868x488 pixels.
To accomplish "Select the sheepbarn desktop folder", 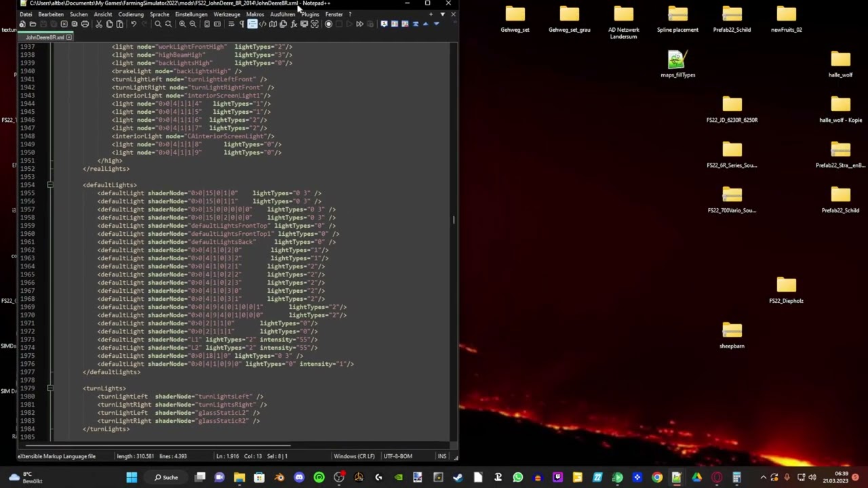I will point(732,336).
